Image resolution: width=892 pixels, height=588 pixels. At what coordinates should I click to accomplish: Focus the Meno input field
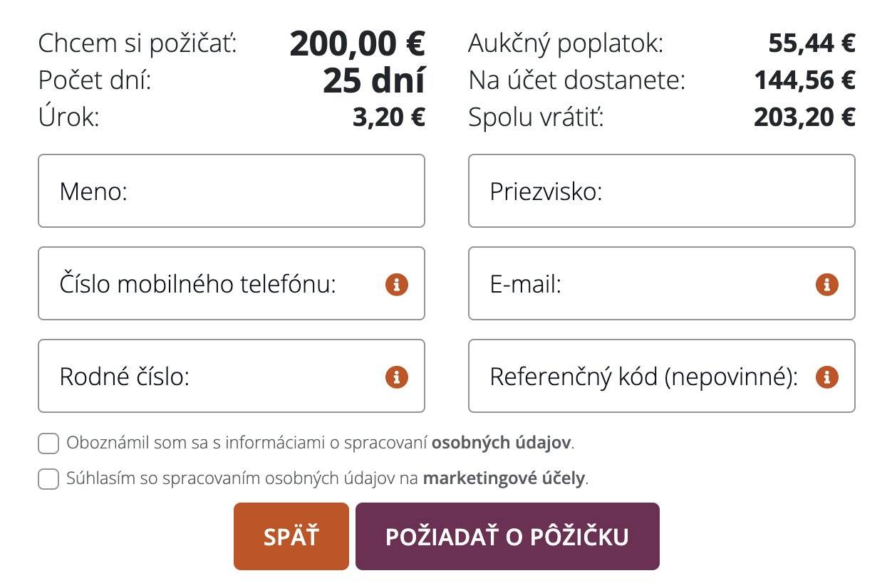[x=231, y=191]
